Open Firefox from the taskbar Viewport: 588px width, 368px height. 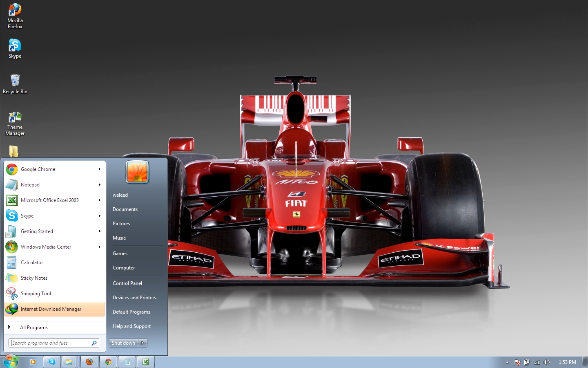pyautogui.click(x=89, y=362)
